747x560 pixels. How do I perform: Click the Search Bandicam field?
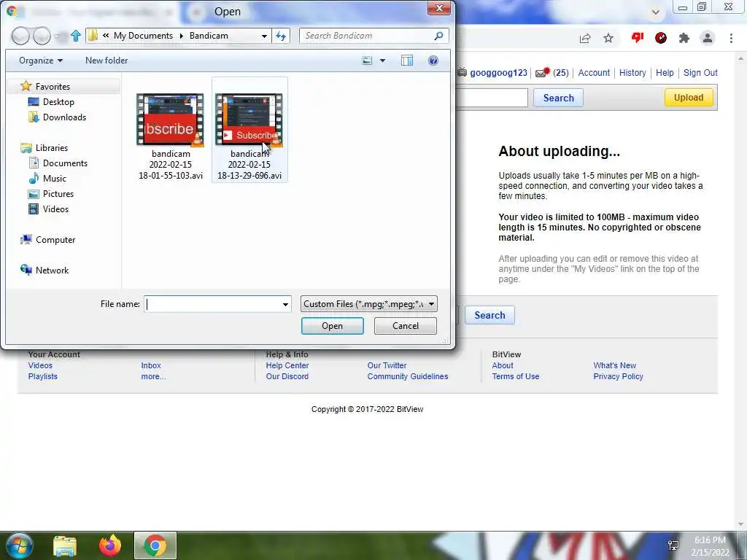(368, 36)
